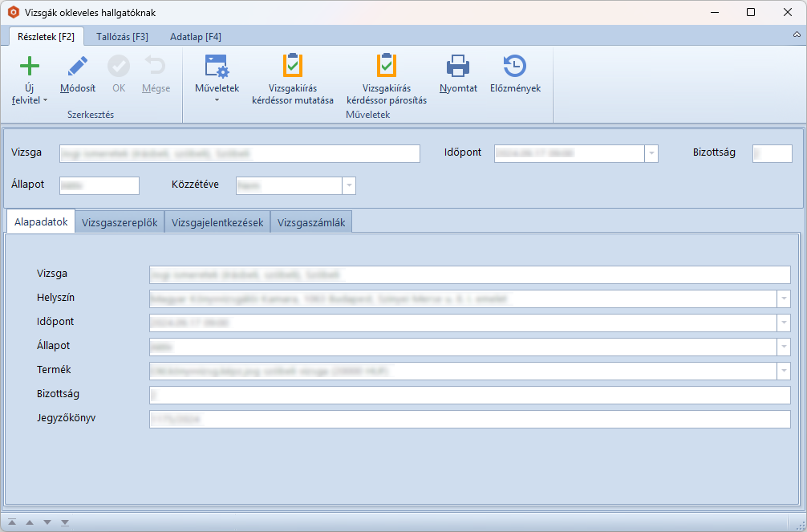Open Előzmények history clock icon
Viewport: 807px width, 532px height.
pos(515,67)
